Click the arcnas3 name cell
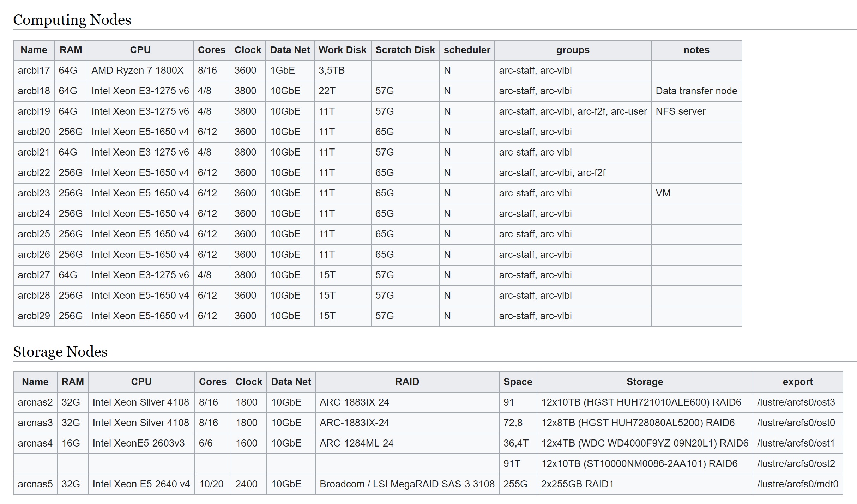This screenshot has height=504, width=857. [x=35, y=423]
